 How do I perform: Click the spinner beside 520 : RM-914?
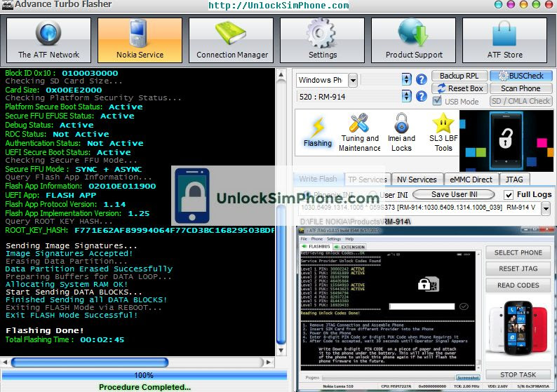pos(406,96)
